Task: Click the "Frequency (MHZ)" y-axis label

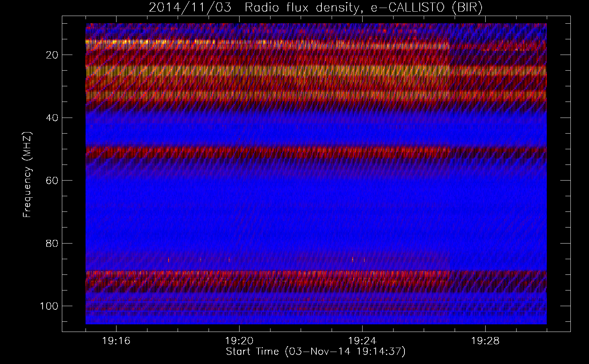Action: click(28, 174)
